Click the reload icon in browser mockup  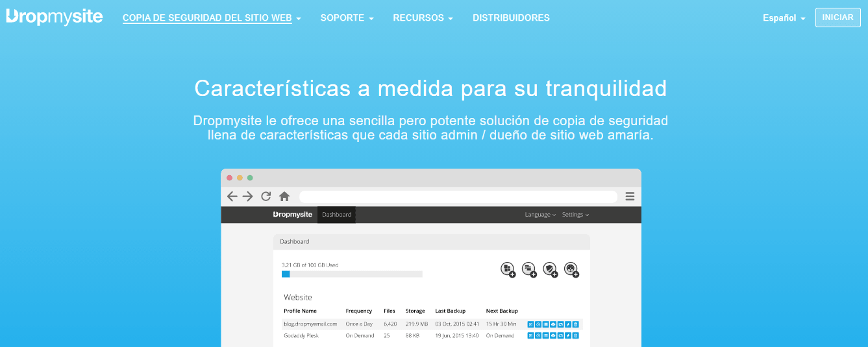pos(266,197)
